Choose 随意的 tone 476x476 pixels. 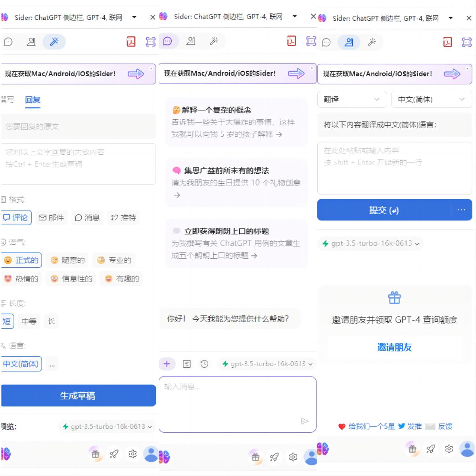click(68, 260)
